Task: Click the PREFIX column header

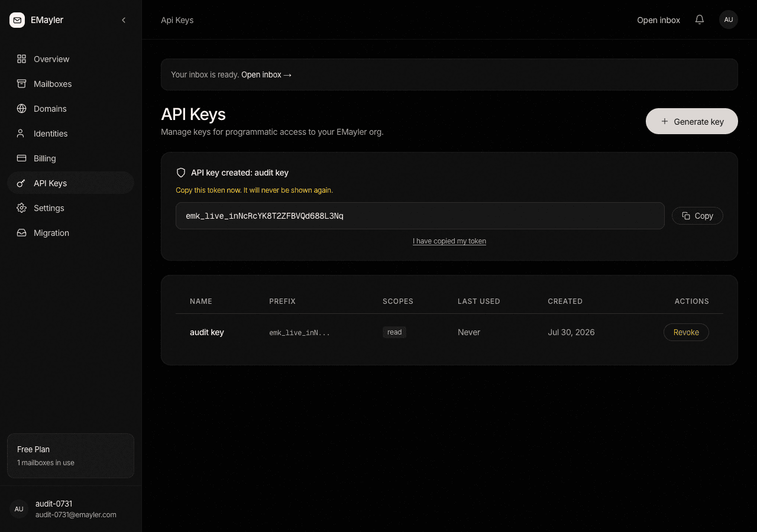Action: coord(282,301)
